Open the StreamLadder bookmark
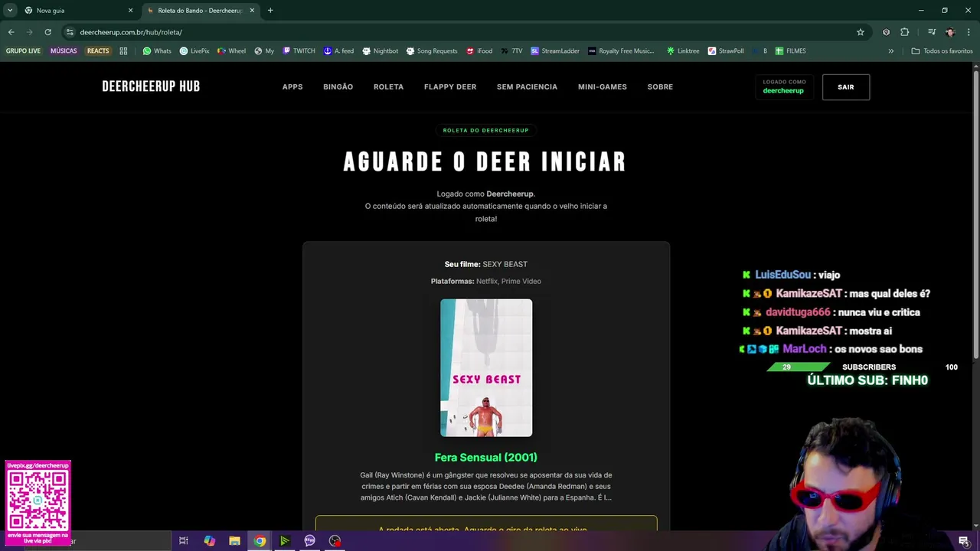The width and height of the screenshot is (980, 551). pyautogui.click(x=555, y=51)
